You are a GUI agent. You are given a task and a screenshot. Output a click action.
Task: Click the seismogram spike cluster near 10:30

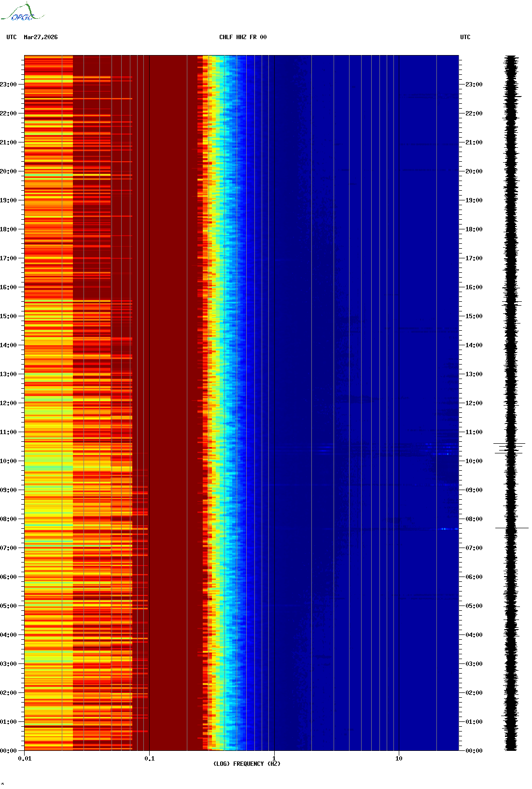pos(509,448)
